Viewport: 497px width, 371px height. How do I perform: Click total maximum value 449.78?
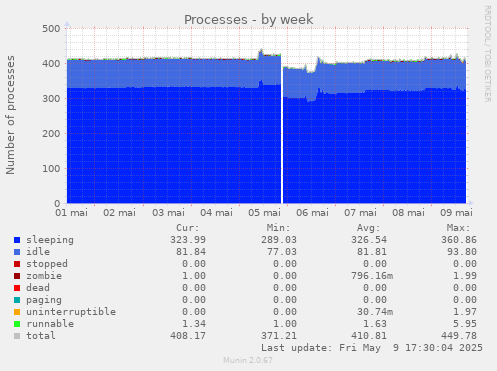459,336
